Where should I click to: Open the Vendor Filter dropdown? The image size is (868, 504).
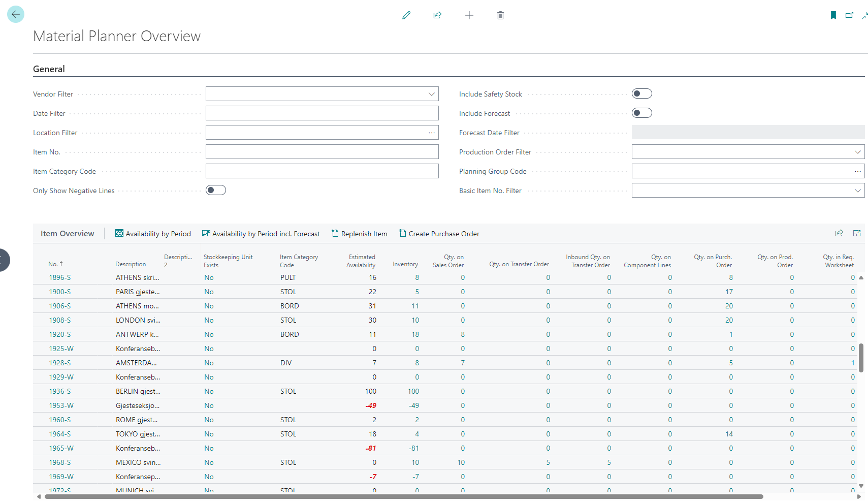(431, 94)
